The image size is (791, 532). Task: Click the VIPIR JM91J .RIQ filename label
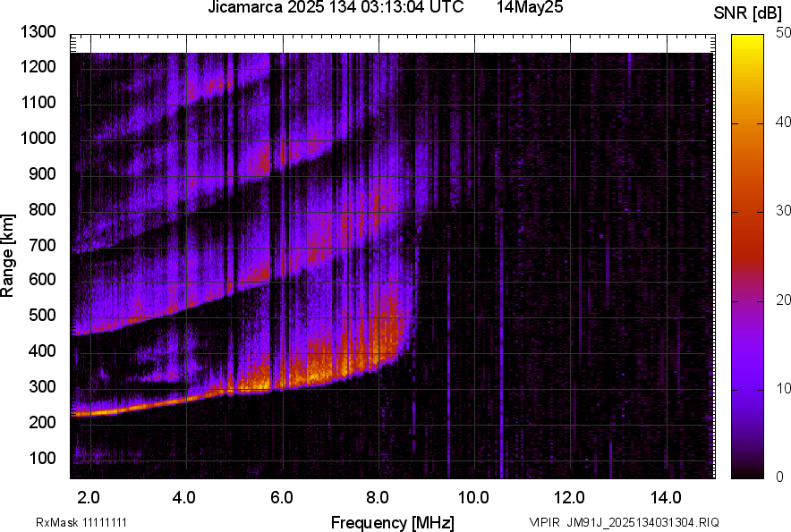(624, 522)
